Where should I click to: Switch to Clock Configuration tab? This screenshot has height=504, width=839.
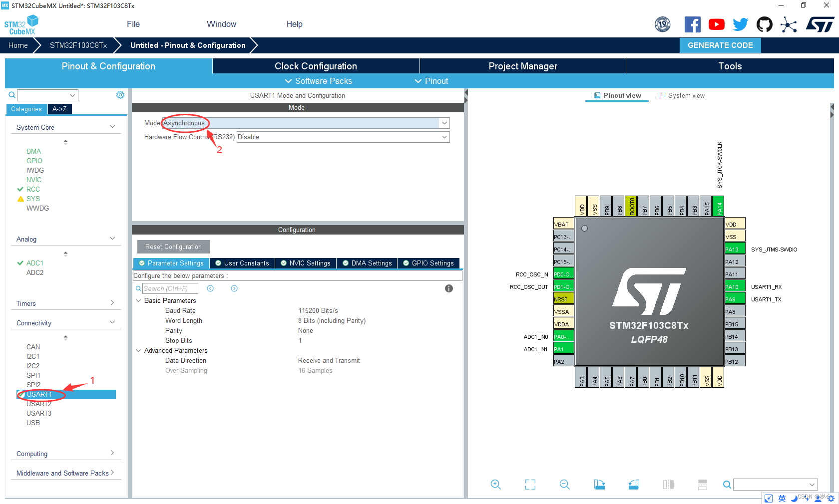[x=316, y=66]
